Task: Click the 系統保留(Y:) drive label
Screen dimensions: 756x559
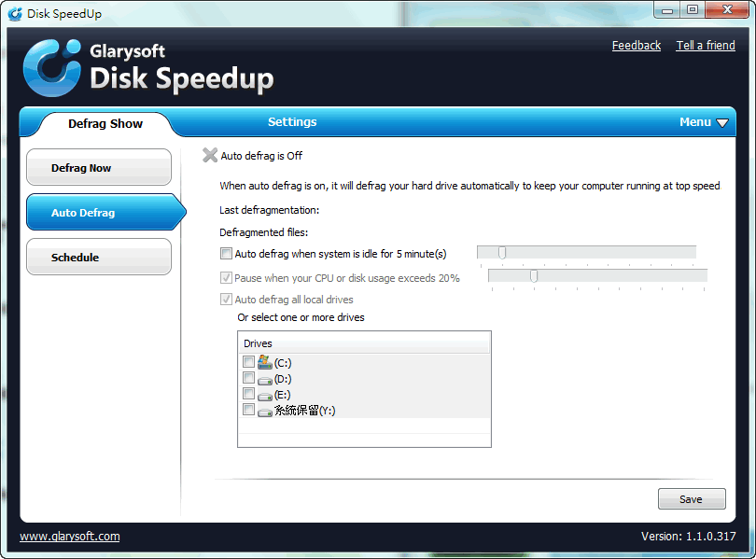Action: tap(304, 411)
